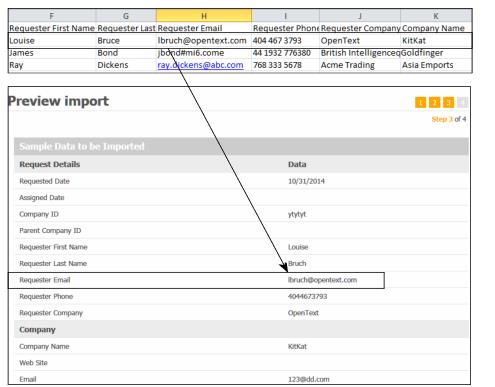
Task: Go to import step 1 box
Action: pos(421,102)
